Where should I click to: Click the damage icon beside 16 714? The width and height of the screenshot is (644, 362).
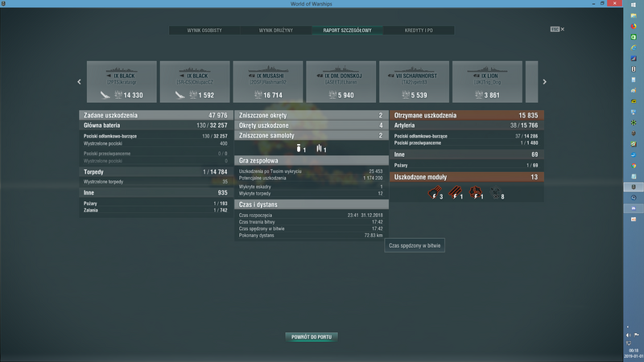(258, 95)
